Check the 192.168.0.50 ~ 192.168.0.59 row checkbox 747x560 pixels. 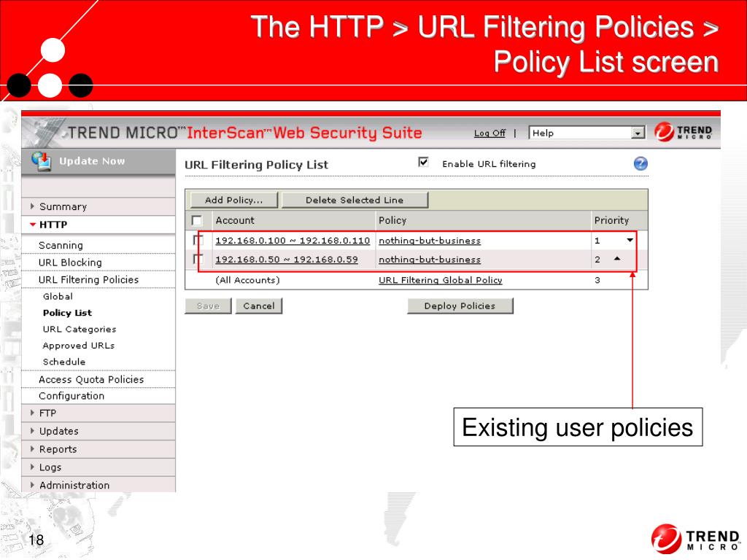pos(198,259)
